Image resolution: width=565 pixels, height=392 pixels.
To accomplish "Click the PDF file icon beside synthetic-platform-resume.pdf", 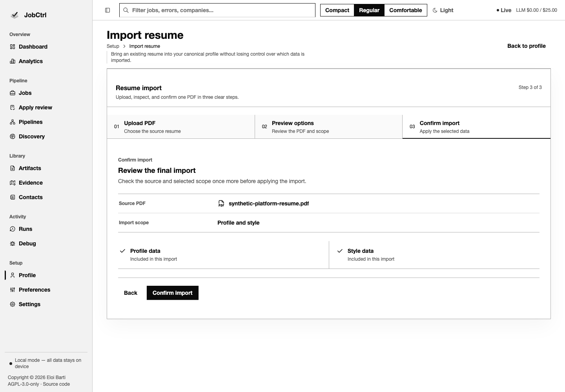I will coord(221,203).
